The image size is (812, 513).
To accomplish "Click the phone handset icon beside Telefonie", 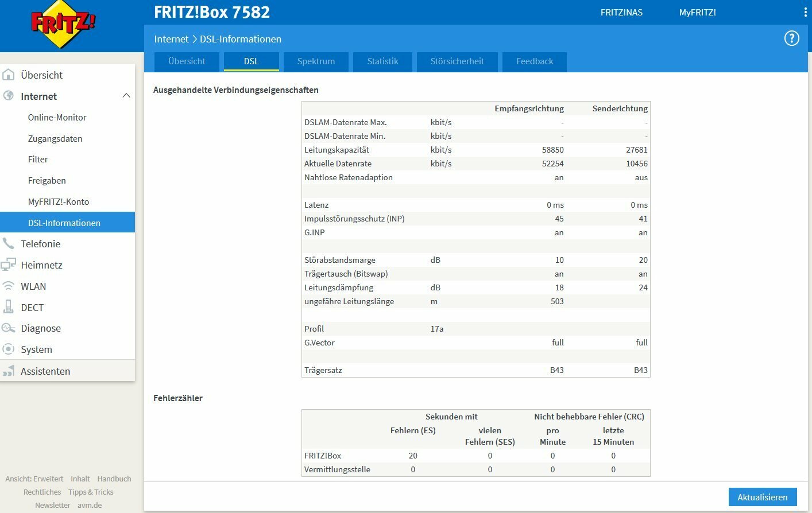I will [8, 243].
